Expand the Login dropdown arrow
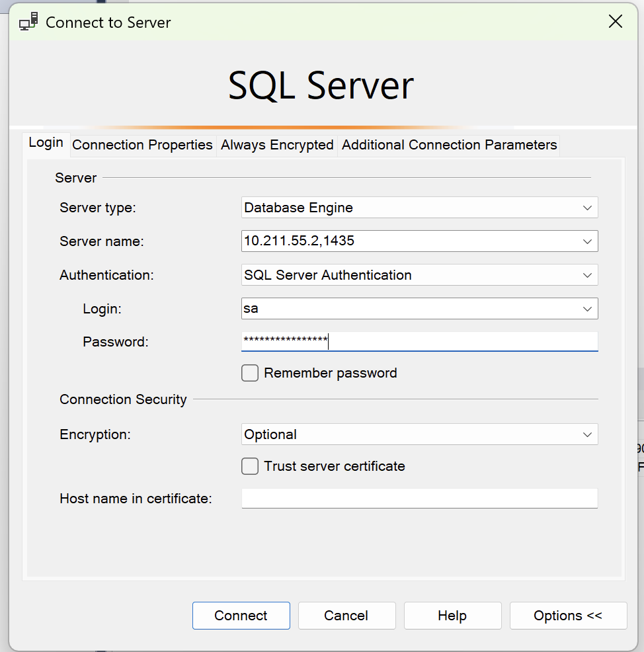The image size is (644, 652). (587, 309)
